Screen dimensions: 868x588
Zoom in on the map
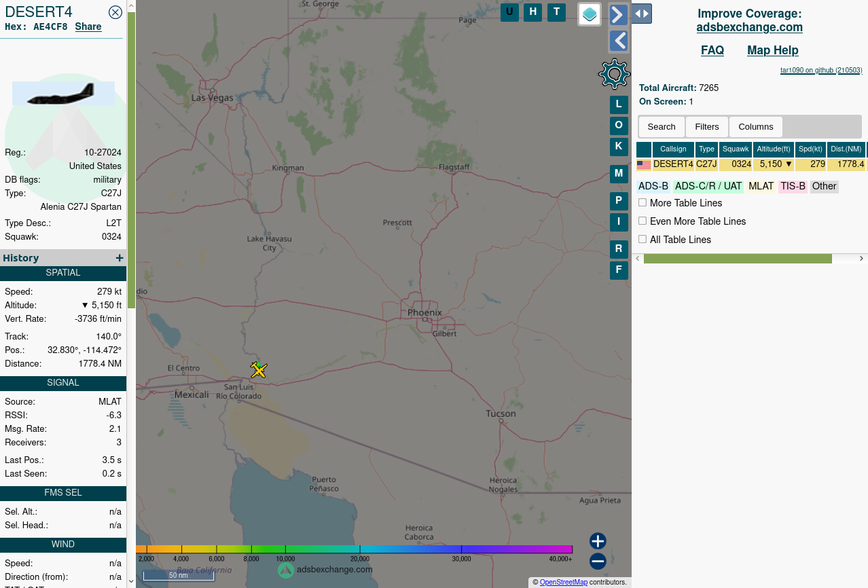click(598, 541)
